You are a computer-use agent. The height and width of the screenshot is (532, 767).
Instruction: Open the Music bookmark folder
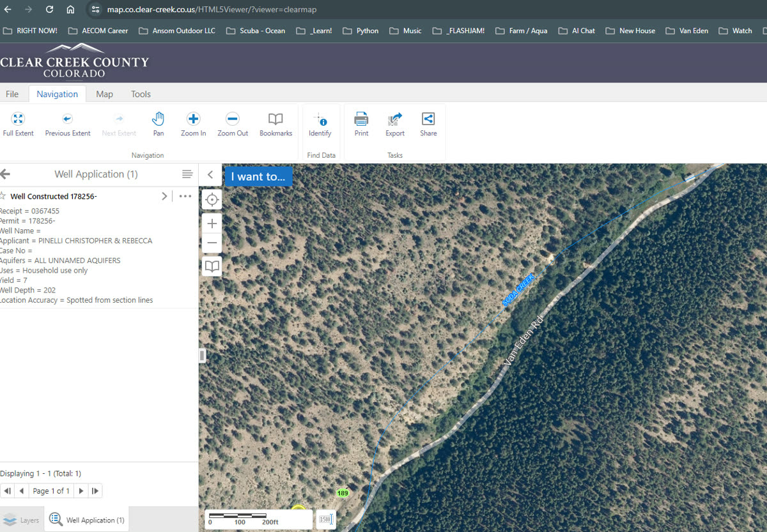(x=405, y=31)
